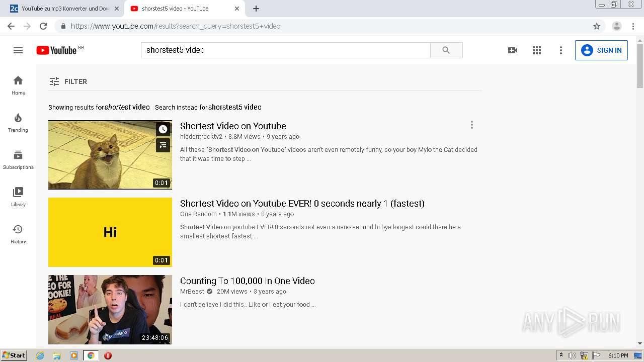Visit hiddentracktv2 channel
The height and width of the screenshot is (362, 644).
coord(201,137)
